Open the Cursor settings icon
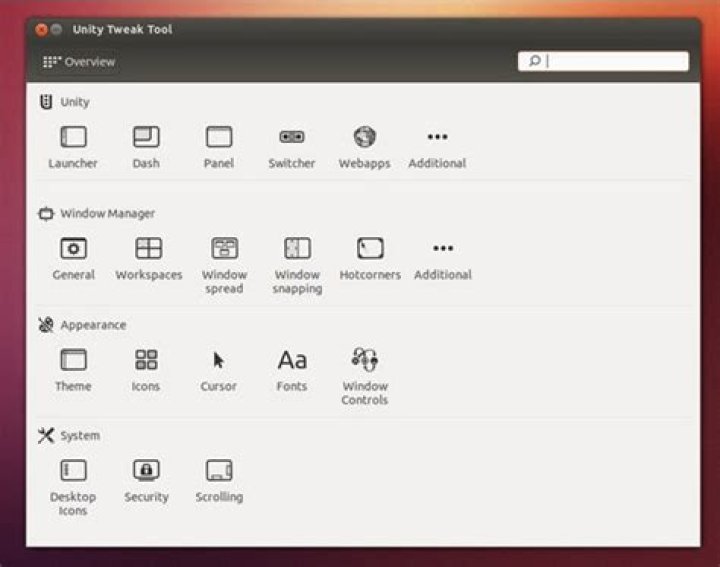Image resolution: width=720 pixels, height=567 pixels. pyautogui.click(x=218, y=360)
